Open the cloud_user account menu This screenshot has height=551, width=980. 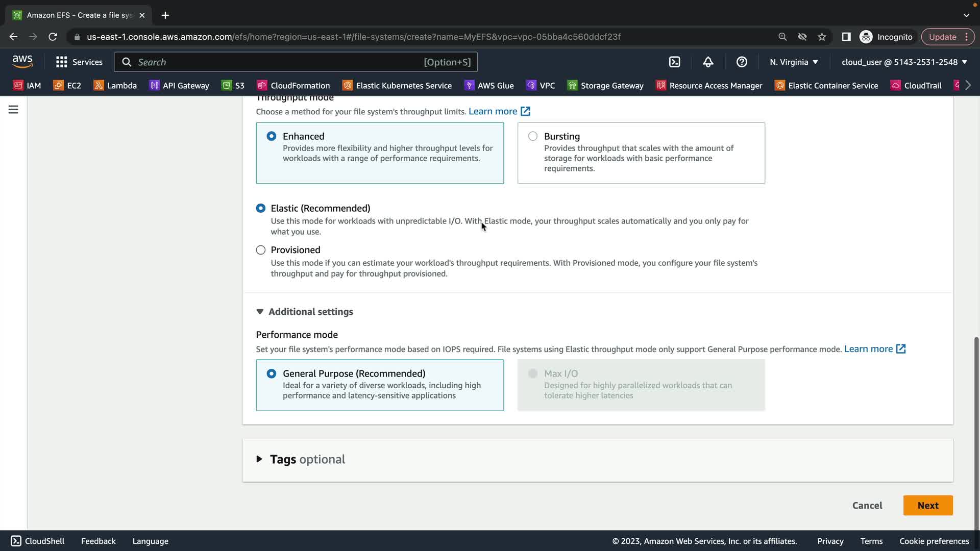tap(904, 62)
